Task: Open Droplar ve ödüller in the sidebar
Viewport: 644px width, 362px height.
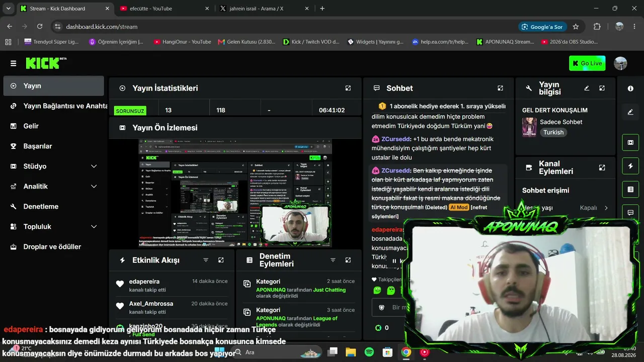Action: pos(54,247)
